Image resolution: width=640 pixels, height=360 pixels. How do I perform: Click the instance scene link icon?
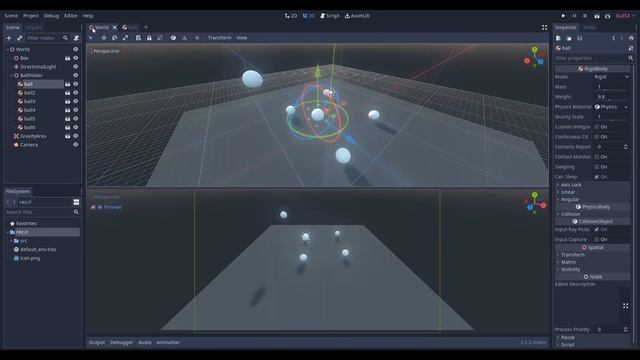click(19, 38)
